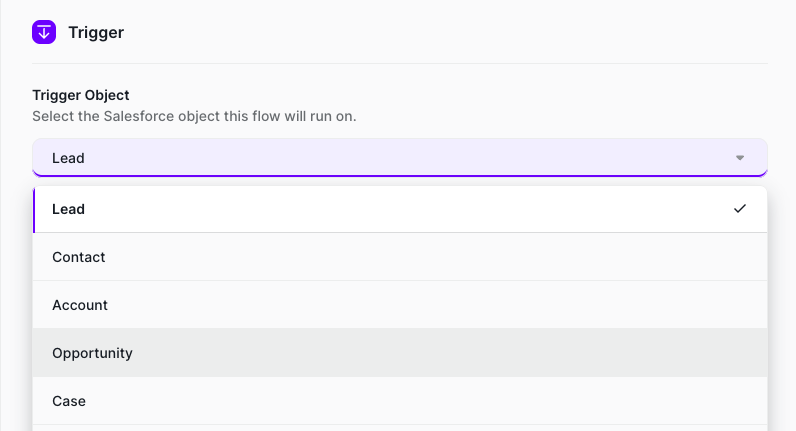This screenshot has width=796, height=431.
Task: Click the Trigger Object combo box field
Action: click(400, 158)
